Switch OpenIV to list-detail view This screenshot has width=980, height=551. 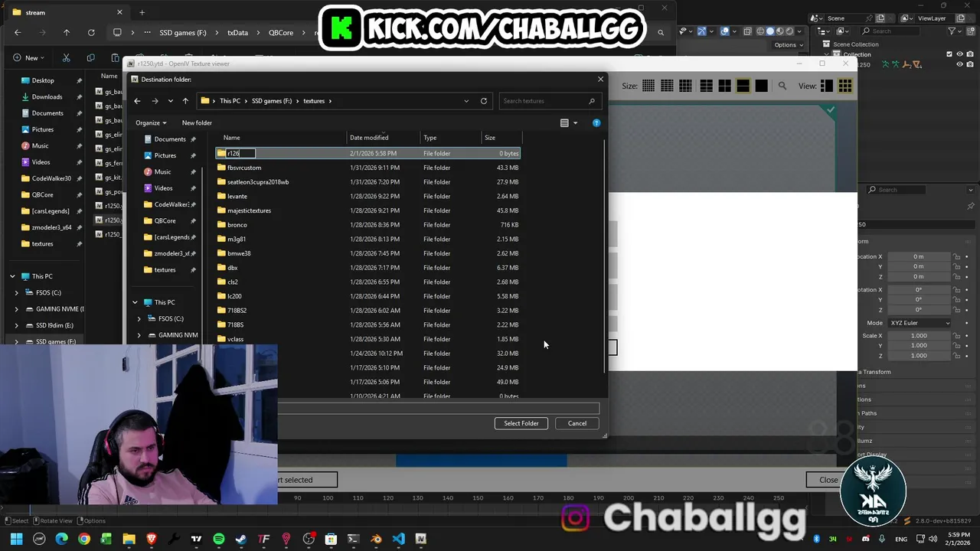tap(827, 86)
